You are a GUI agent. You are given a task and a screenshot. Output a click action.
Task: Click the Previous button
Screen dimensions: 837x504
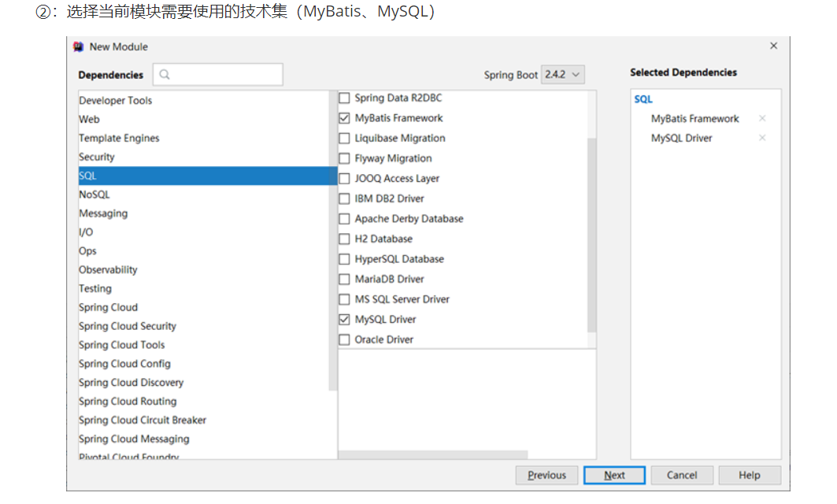click(x=546, y=475)
